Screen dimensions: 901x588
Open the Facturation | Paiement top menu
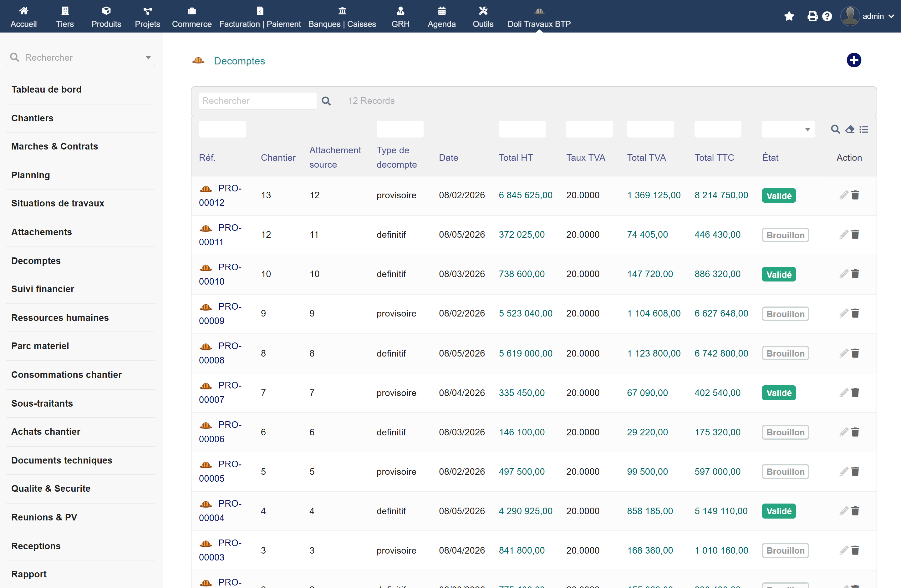(x=260, y=17)
